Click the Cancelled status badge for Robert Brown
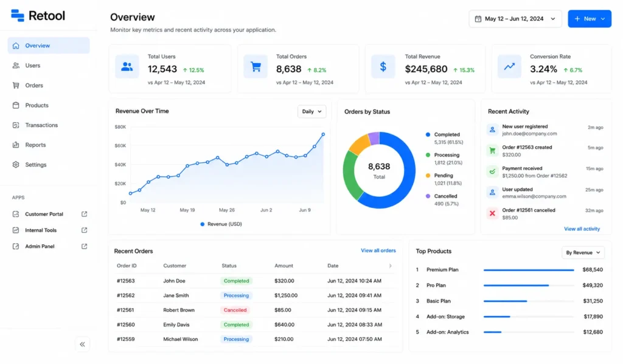Viewport: 623px width, 364px height. 235,311
